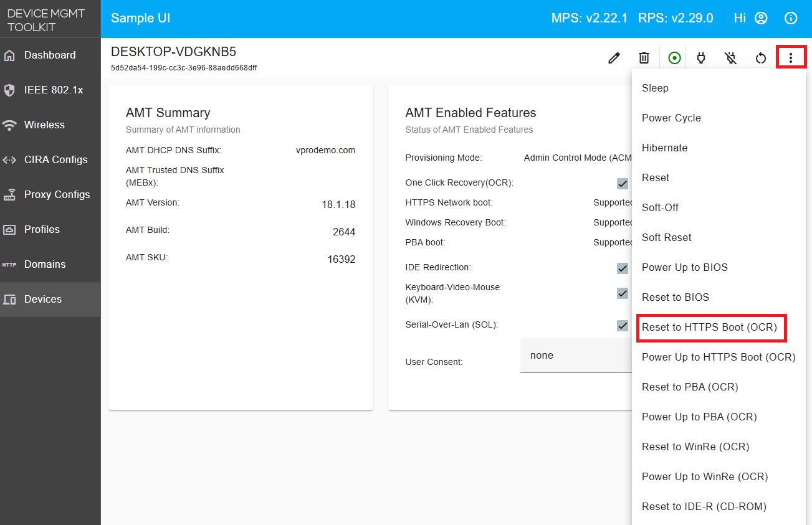
Task: Select Power Up to BIOS option
Action: click(684, 267)
